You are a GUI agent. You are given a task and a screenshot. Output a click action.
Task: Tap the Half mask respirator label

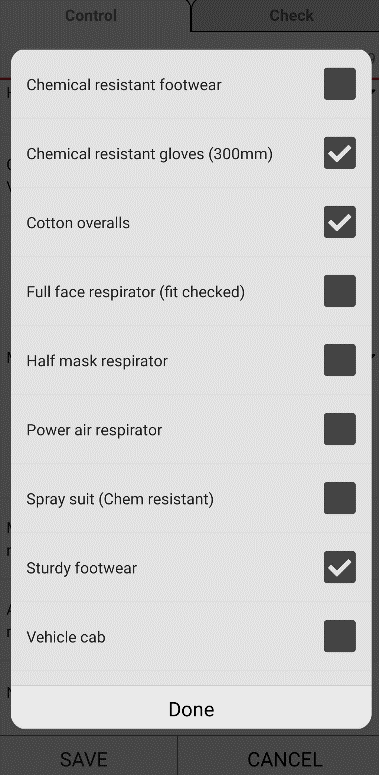pyautogui.click(x=97, y=361)
